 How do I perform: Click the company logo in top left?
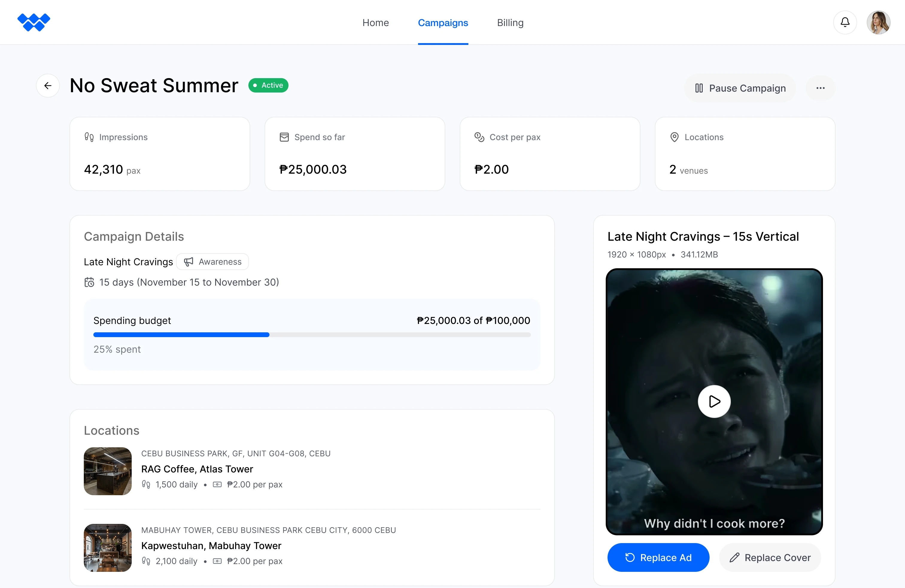click(34, 22)
